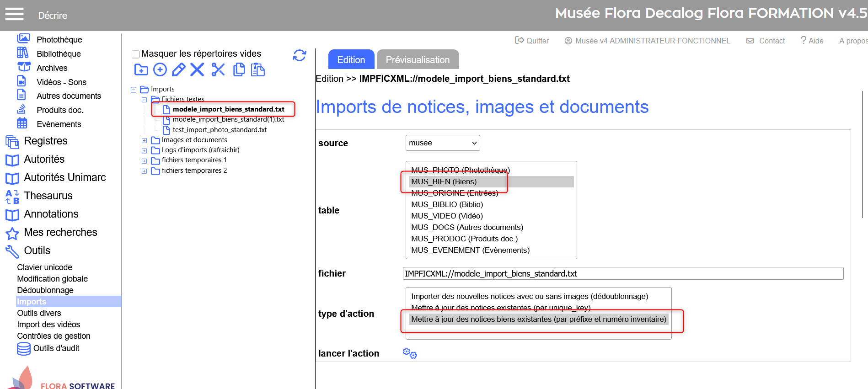
Task: Open Outils divers in sidebar
Action: click(x=39, y=313)
